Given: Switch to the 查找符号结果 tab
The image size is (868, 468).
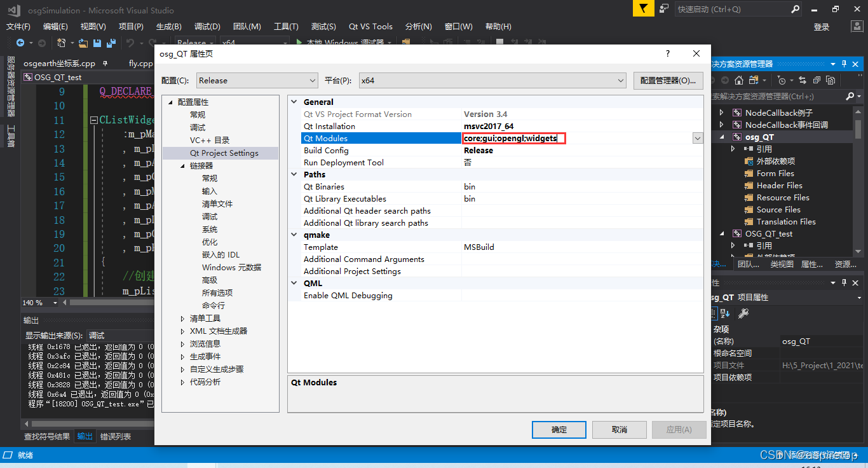Looking at the screenshot, I should point(47,436).
